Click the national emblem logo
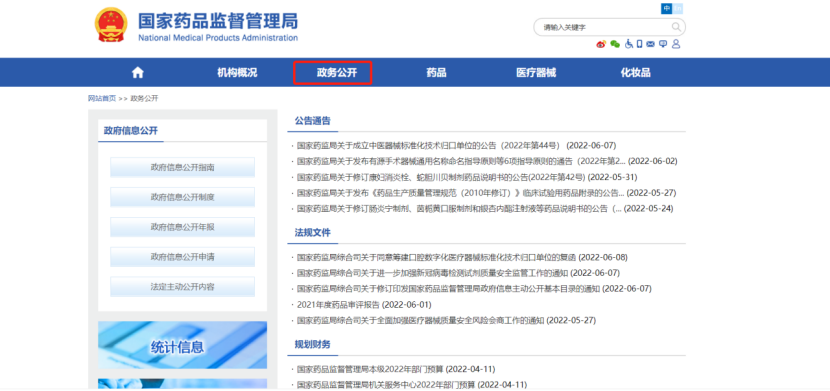The height and width of the screenshot is (391, 830). point(111,25)
